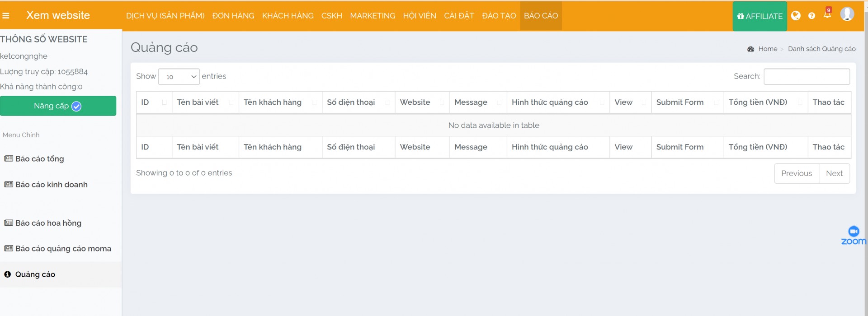Viewport: 868px width, 316px height.
Task: Click the help question mark icon
Action: (x=811, y=16)
